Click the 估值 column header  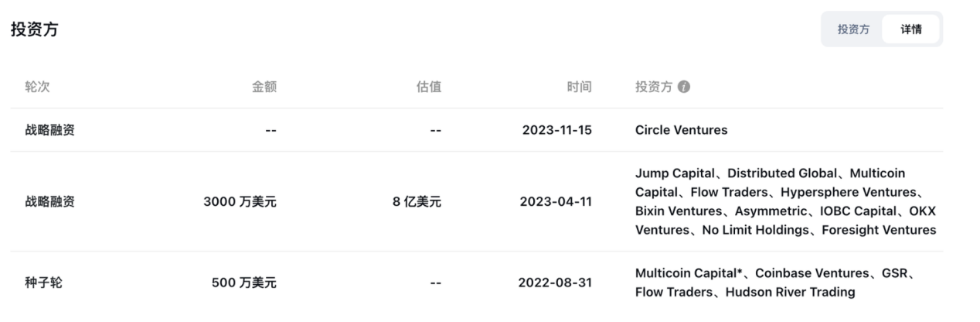(x=429, y=87)
